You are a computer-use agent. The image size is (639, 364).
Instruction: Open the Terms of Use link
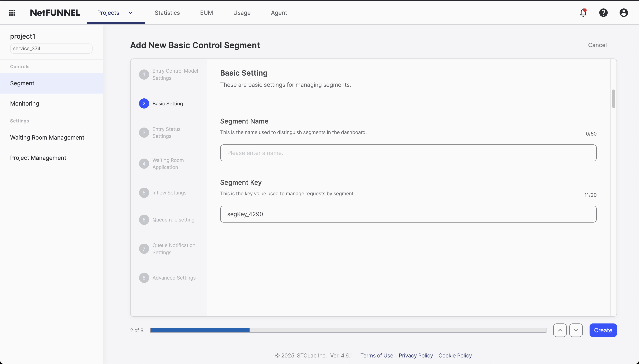click(x=376, y=355)
